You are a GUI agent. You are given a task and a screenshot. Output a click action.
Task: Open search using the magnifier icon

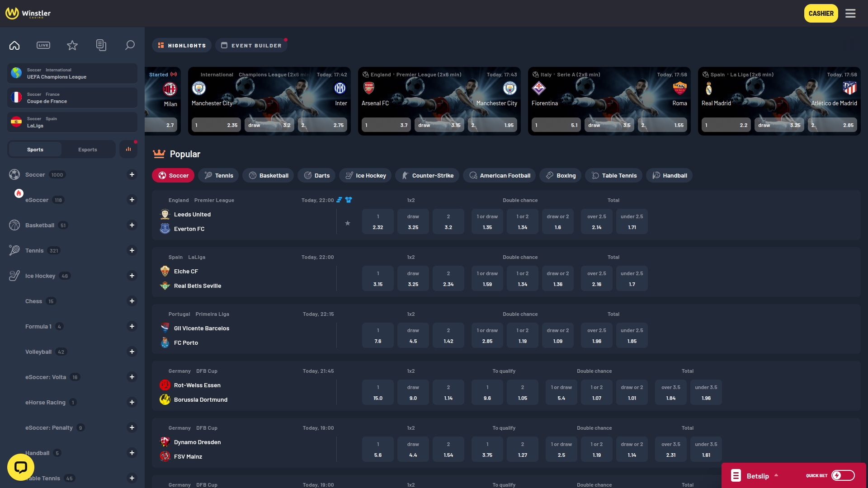tap(130, 45)
